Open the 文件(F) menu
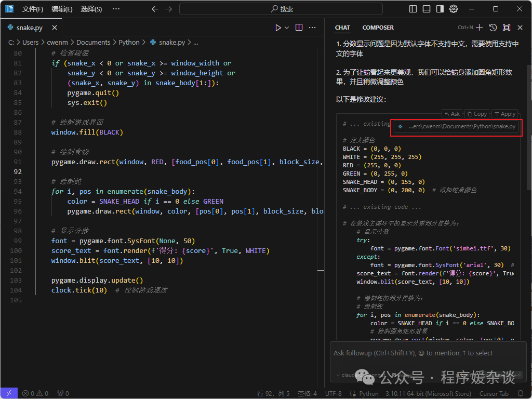Image resolution: width=532 pixels, height=399 pixels. (x=32, y=9)
